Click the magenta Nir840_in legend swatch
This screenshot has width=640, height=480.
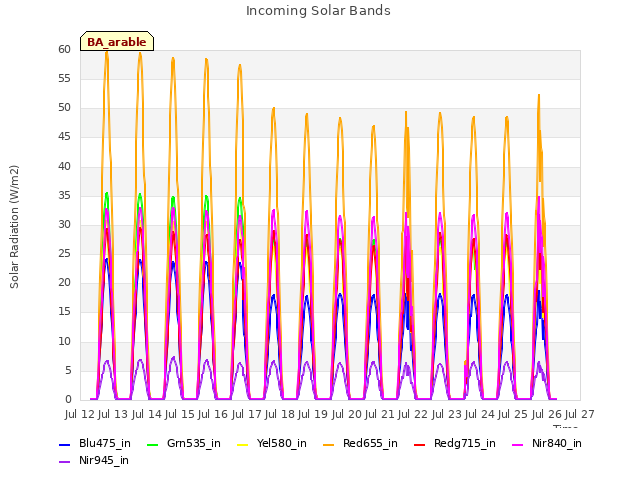pos(518,445)
